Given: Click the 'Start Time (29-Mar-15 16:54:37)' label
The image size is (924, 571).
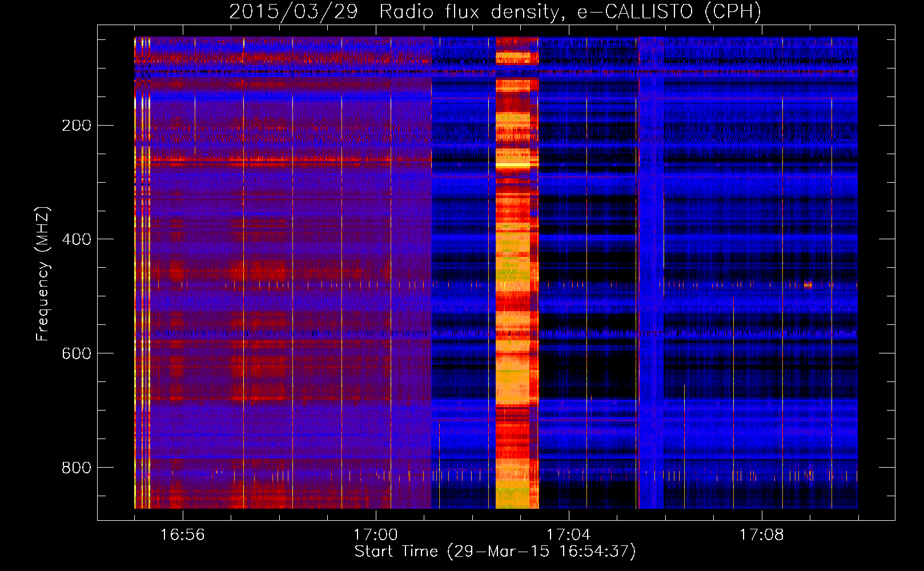Looking at the screenshot, I should [495, 552].
